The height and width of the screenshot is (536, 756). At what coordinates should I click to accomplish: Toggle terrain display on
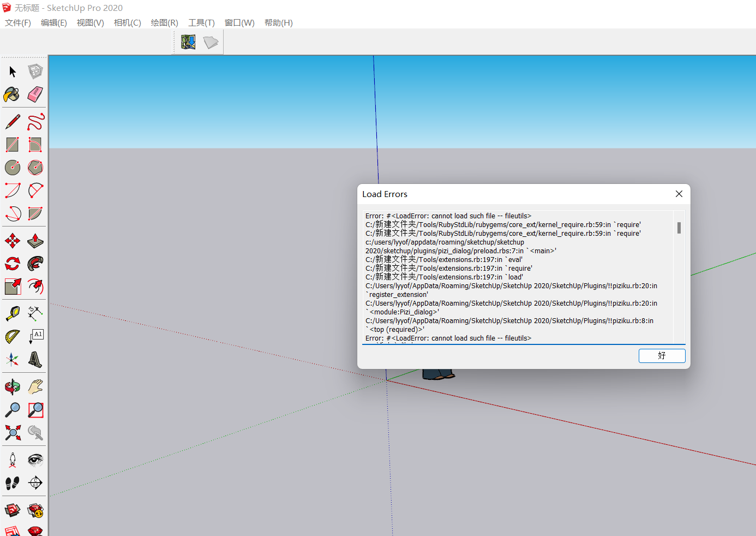point(211,41)
